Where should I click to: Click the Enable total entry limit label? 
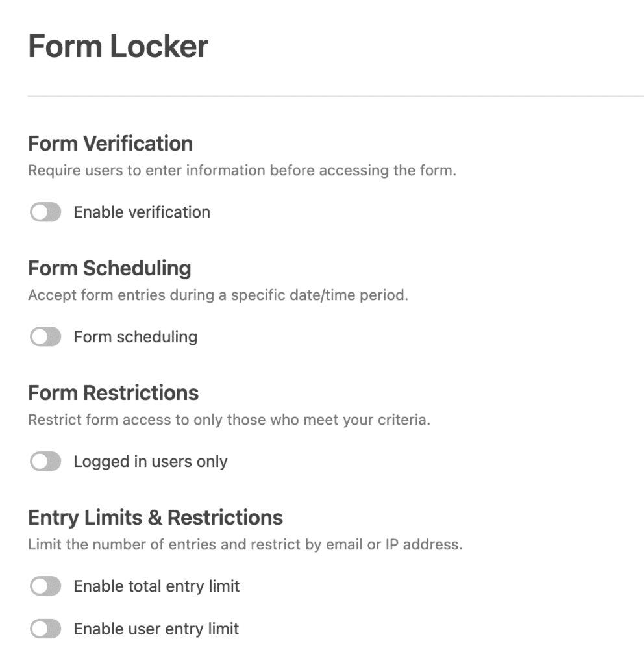157,586
